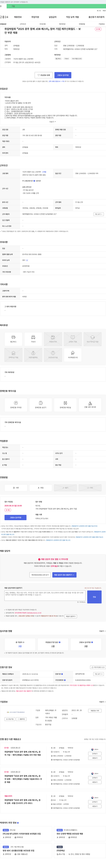Open the 호텔 컨시어지 고객 서비스 posting
Viewport: 106px width, 868px height.
23,802
